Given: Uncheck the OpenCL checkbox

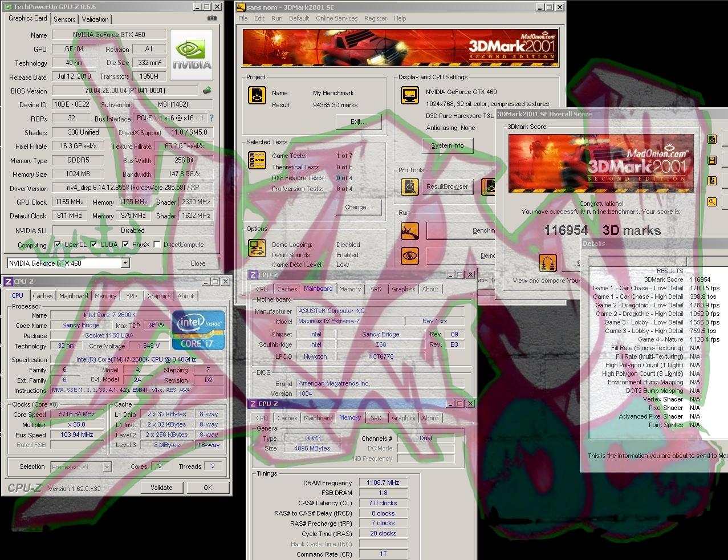Looking at the screenshot, I should 58,245.
